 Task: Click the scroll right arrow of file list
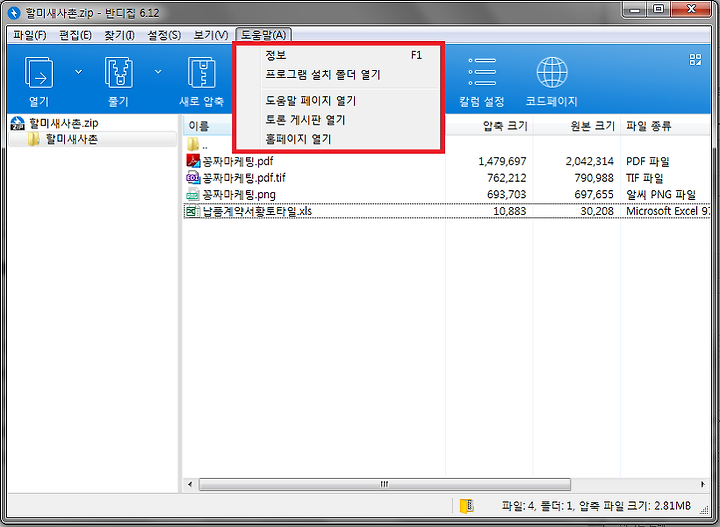pos(703,484)
